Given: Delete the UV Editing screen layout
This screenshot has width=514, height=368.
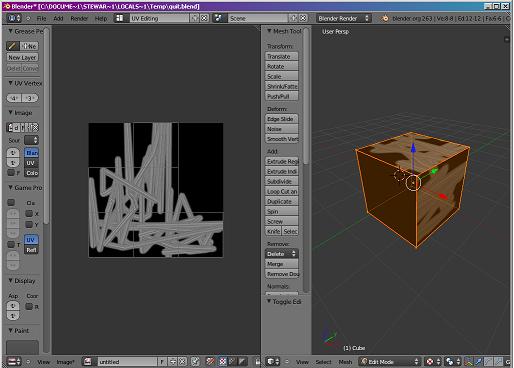Looking at the screenshot, I should click(x=204, y=18).
